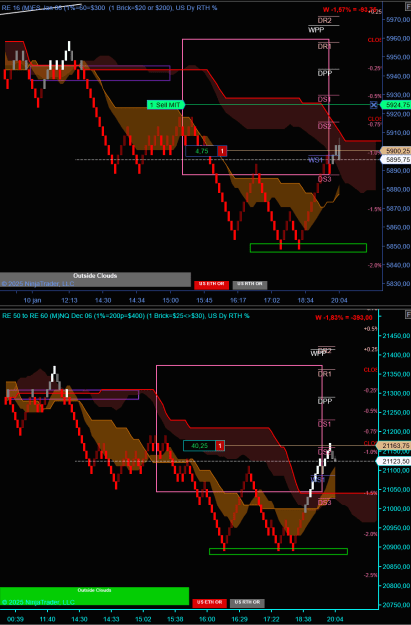411x625 pixels.
Task: Select green support rectangle on NQ chart
Action: pyautogui.click(x=278, y=551)
